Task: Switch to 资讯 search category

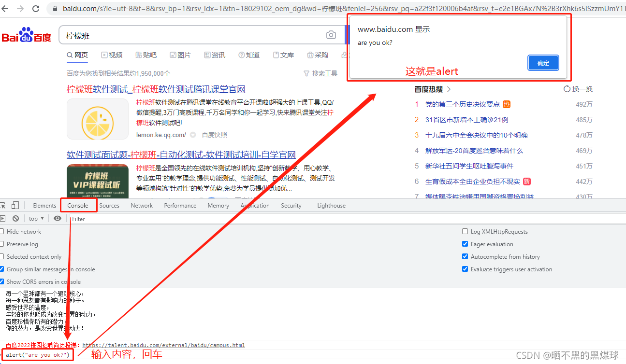Action: tap(215, 55)
